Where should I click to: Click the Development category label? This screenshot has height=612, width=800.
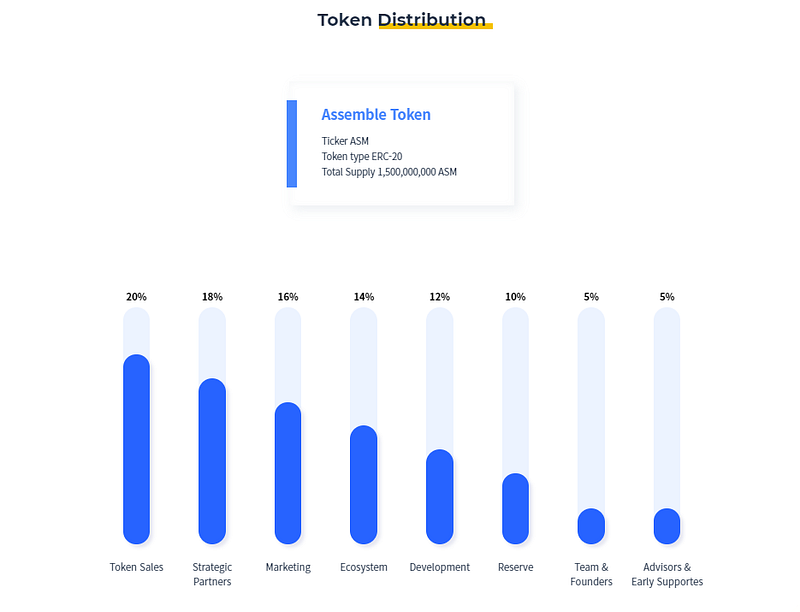[440, 567]
